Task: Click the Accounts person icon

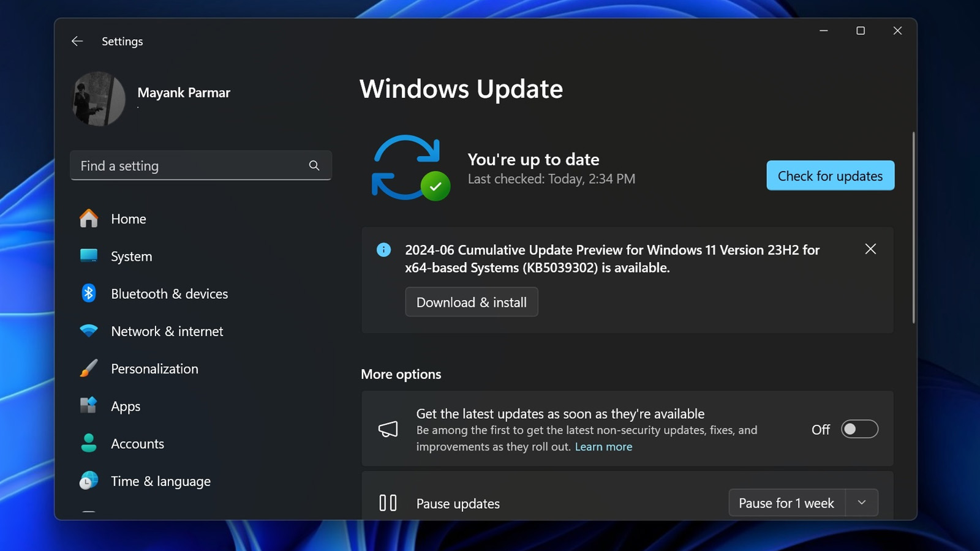Action: pos(89,443)
